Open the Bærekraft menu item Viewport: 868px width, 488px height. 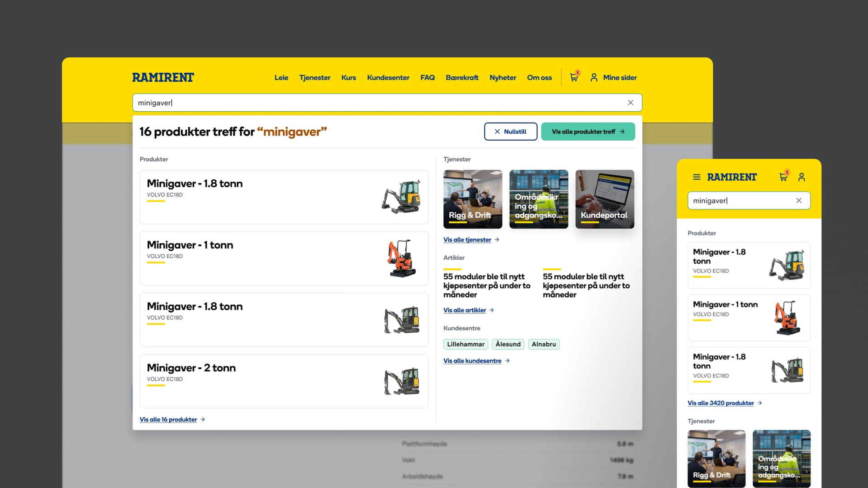(462, 77)
